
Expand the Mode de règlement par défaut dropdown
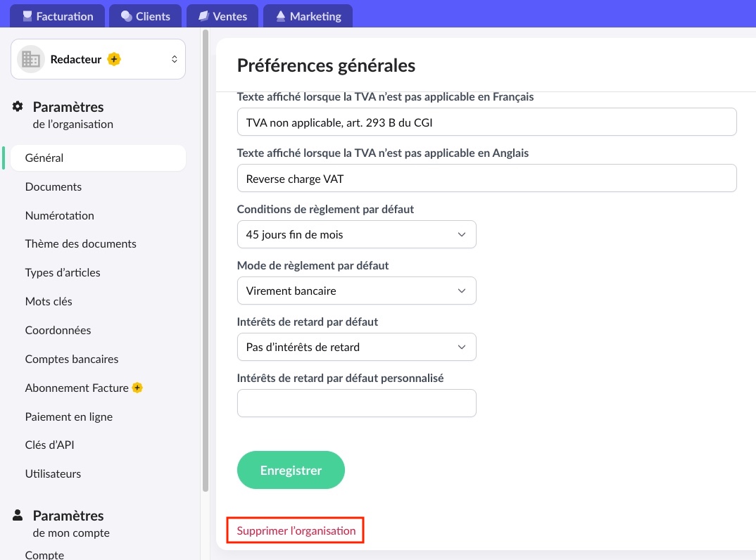pos(356,291)
